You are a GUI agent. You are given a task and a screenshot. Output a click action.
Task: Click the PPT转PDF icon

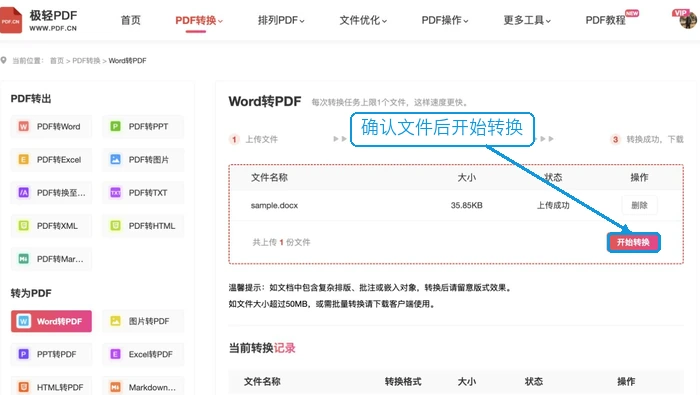23,354
